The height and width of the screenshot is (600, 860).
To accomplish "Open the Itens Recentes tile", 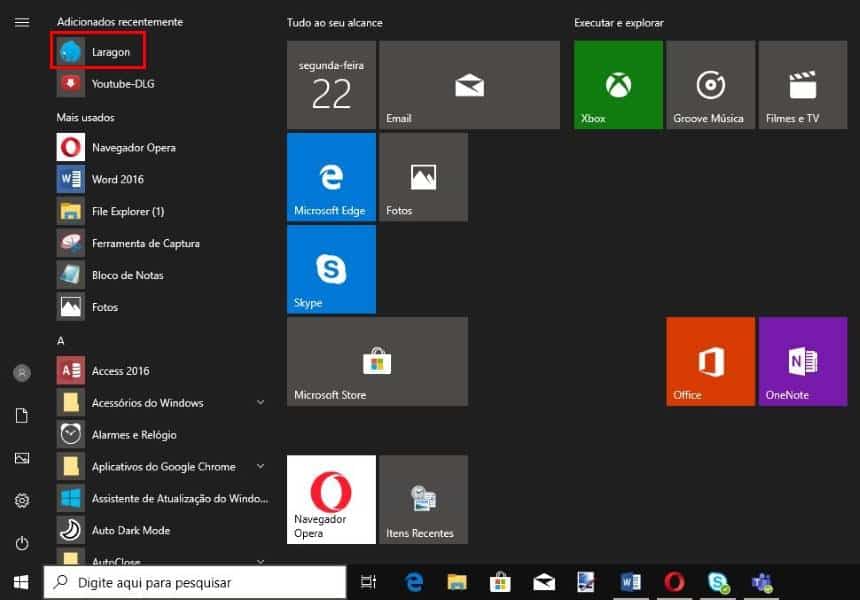I will [x=423, y=500].
